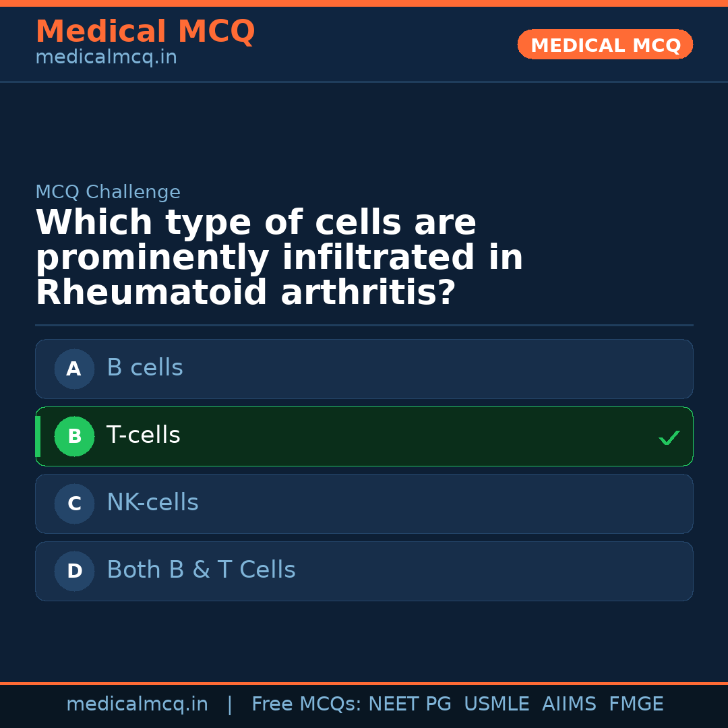Open medicalmcq.in link in the footer
This screenshot has width=728, height=728.
coord(137,704)
